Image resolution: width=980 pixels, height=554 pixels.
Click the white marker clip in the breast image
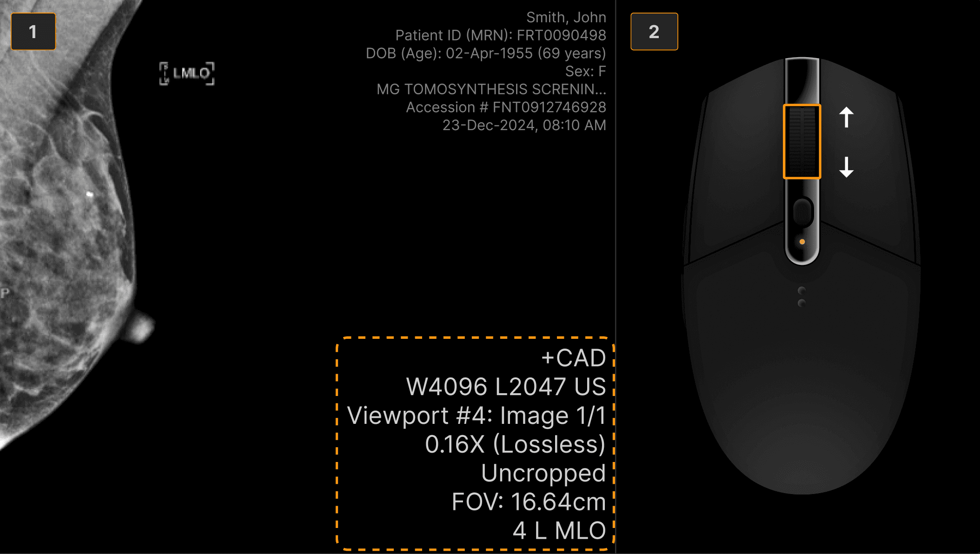click(90, 194)
